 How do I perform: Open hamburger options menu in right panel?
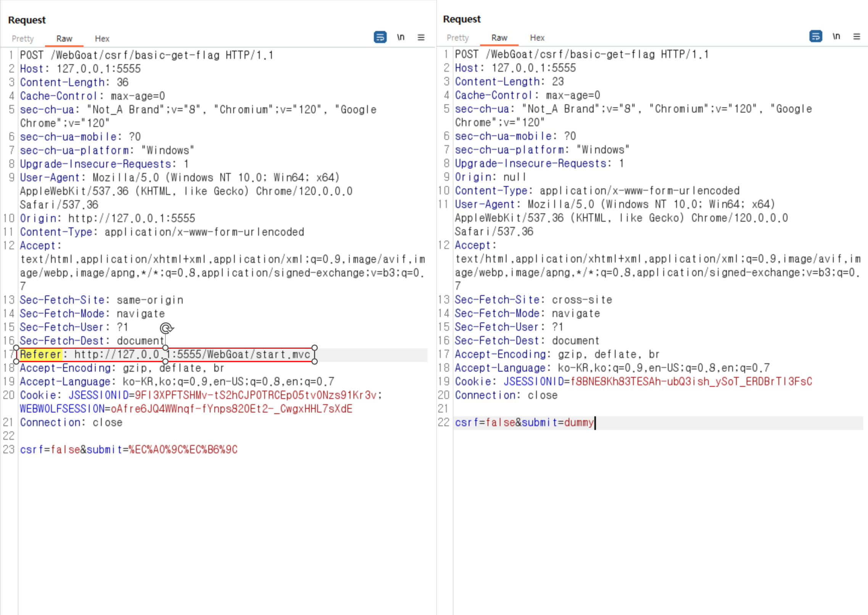857,36
